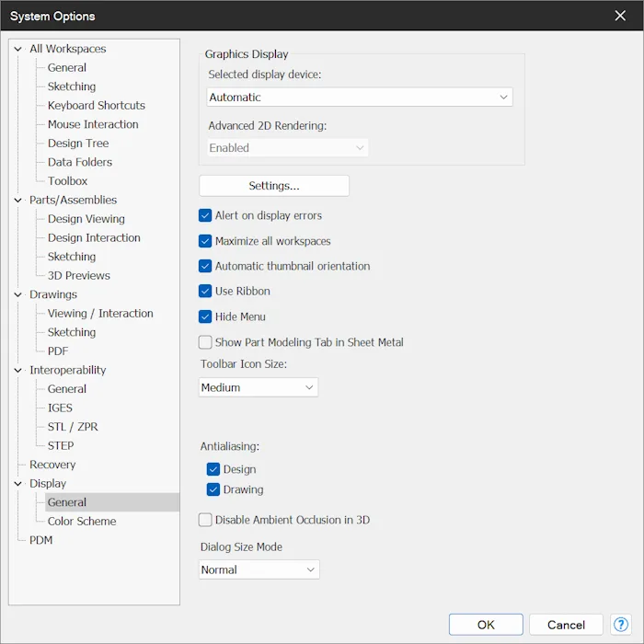
Task: Open the Toolbar Icon Size dropdown
Action: pos(259,387)
